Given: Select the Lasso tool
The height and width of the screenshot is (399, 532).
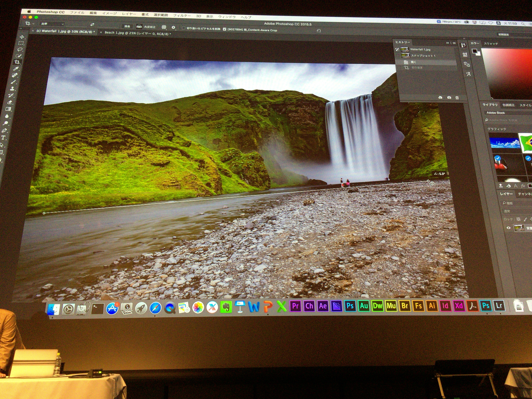Looking at the screenshot, I should (x=20, y=50).
